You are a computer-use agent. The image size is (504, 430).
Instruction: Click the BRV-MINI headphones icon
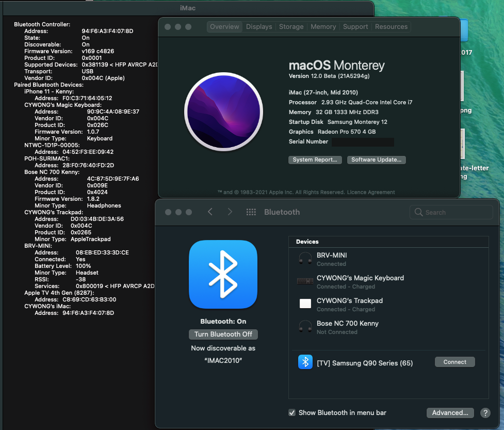(x=305, y=258)
